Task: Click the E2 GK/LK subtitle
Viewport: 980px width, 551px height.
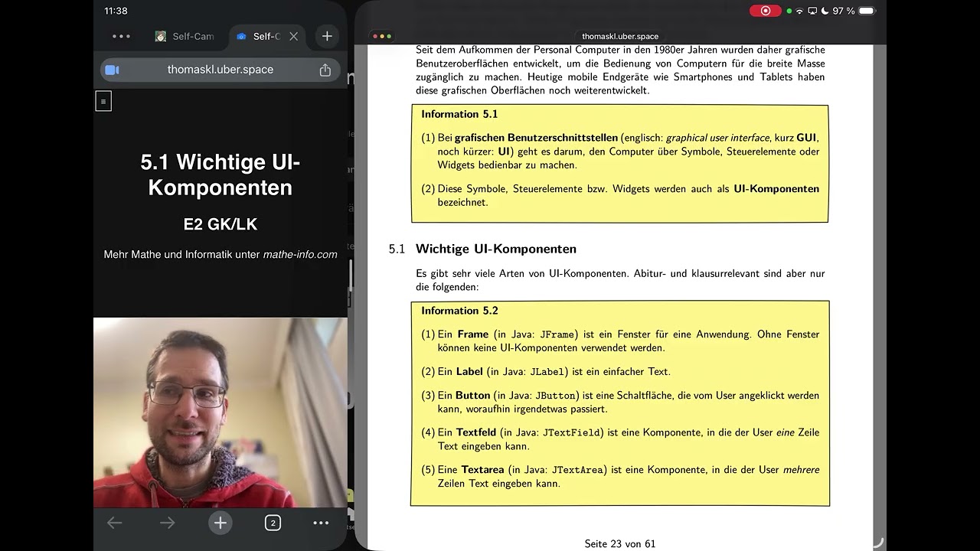Action: pyautogui.click(x=220, y=224)
